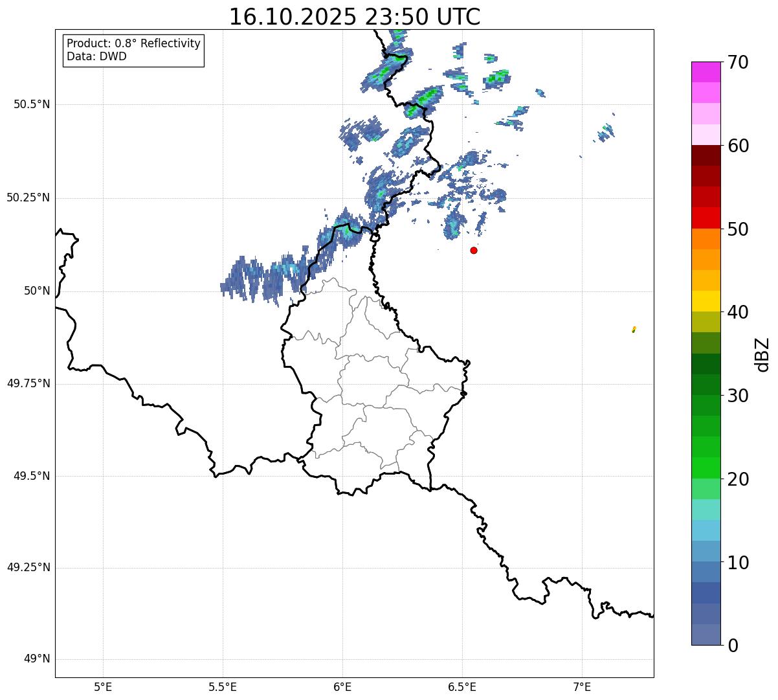Click the colorbar tick label 60
Image resolution: width=778 pixels, height=700 pixels.
pyautogui.click(x=738, y=146)
